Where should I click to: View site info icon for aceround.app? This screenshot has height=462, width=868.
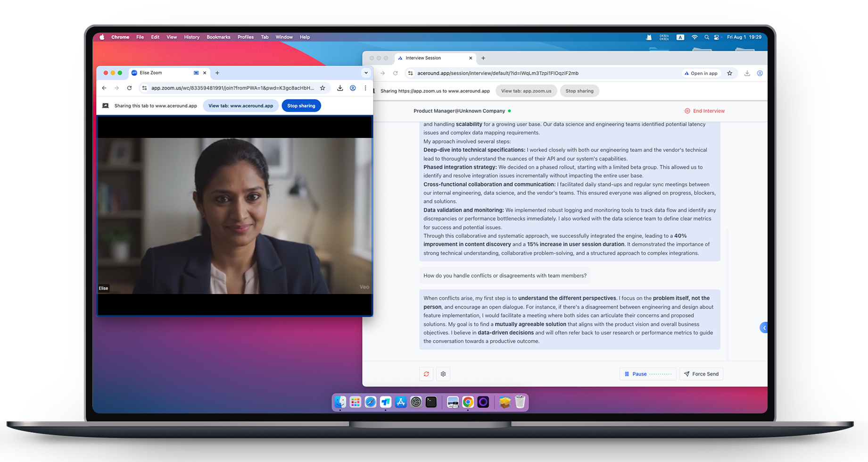tap(411, 73)
